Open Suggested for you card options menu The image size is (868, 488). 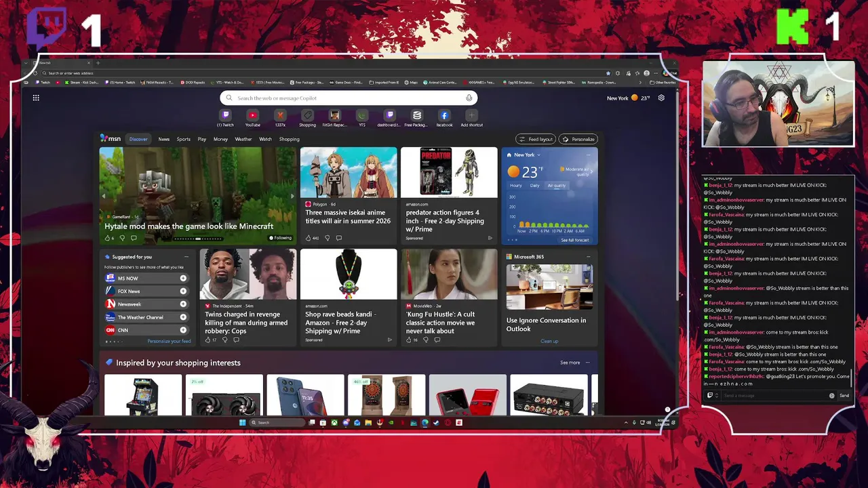pyautogui.click(x=186, y=257)
